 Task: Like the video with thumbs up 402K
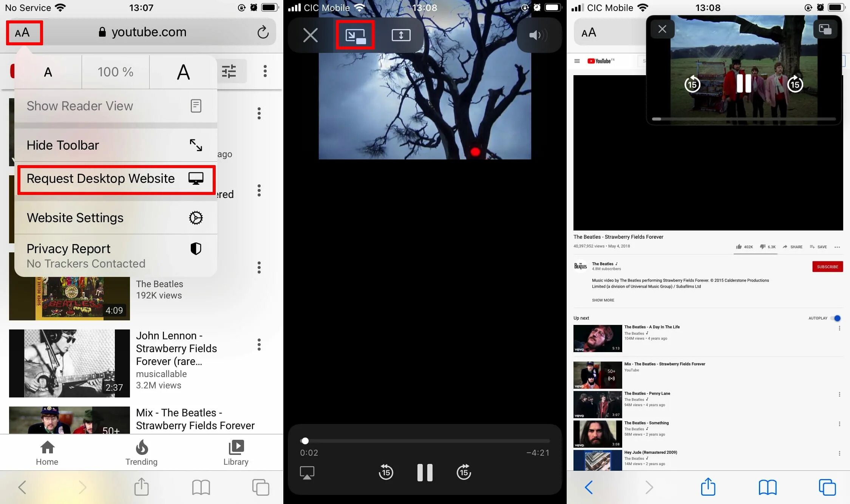click(744, 247)
